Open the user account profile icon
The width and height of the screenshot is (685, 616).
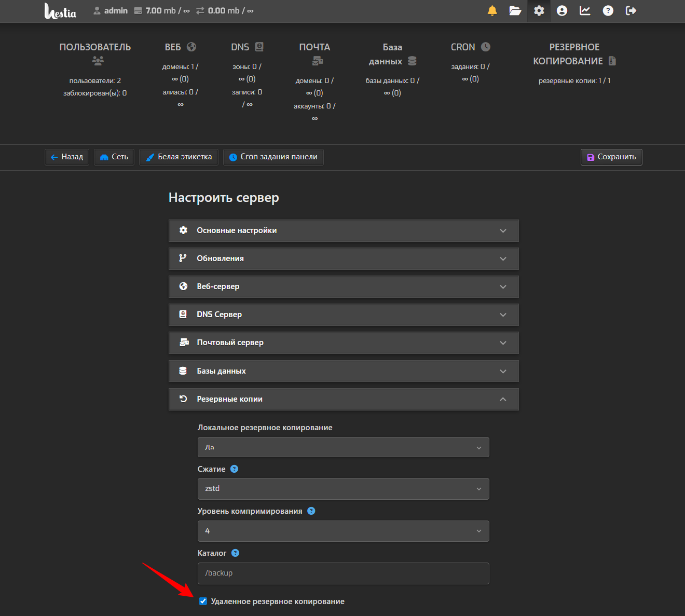562,10
